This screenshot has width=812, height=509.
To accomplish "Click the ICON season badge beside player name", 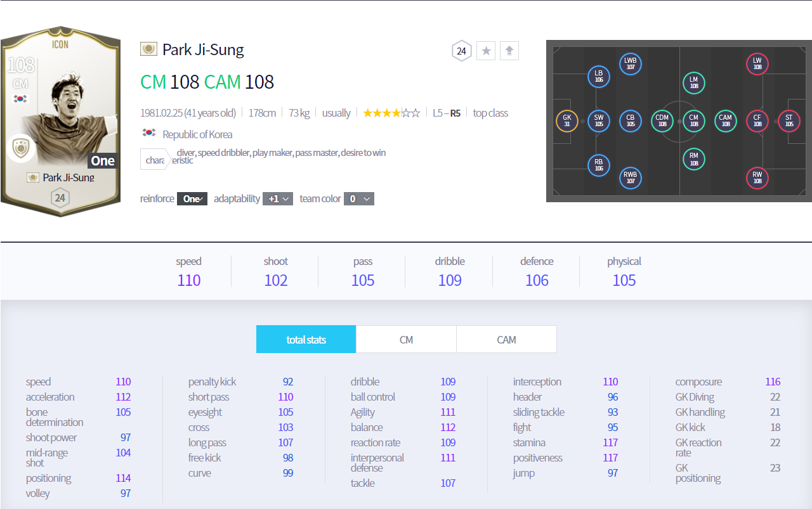I will pyautogui.click(x=148, y=49).
